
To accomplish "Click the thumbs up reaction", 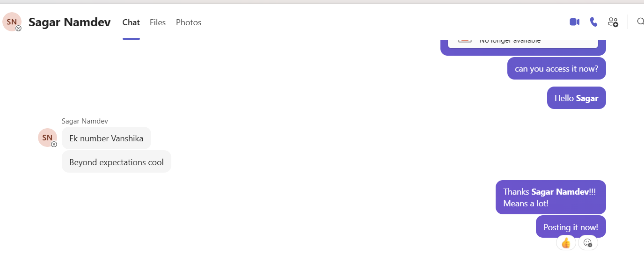I will point(566,243).
